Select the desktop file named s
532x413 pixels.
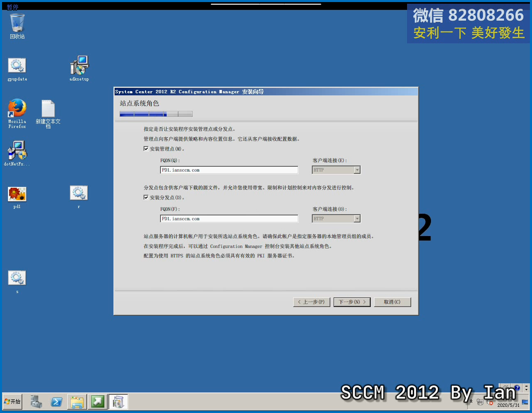(17, 282)
